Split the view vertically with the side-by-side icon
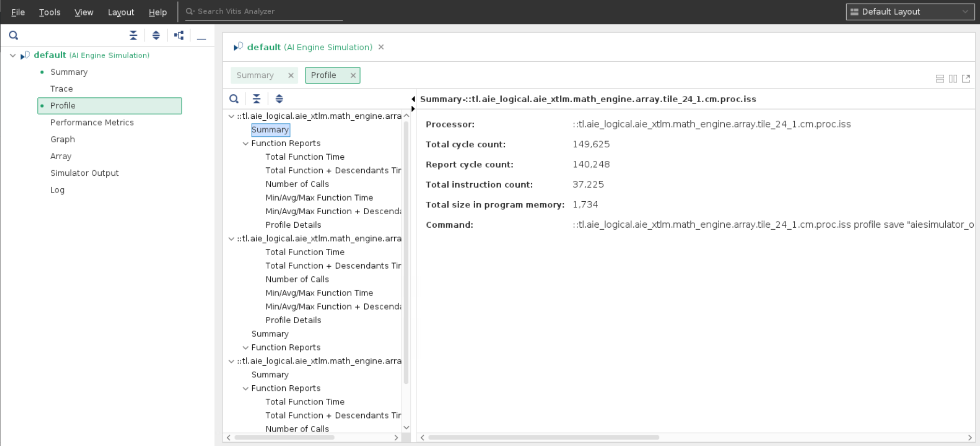This screenshot has height=446, width=980. tap(953, 79)
